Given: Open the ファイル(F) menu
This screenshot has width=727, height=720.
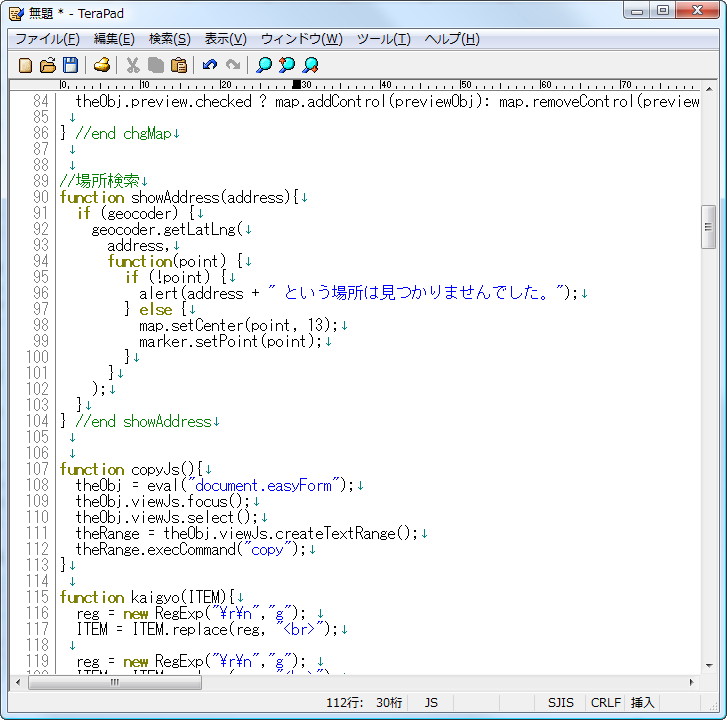Looking at the screenshot, I should coord(47,39).
